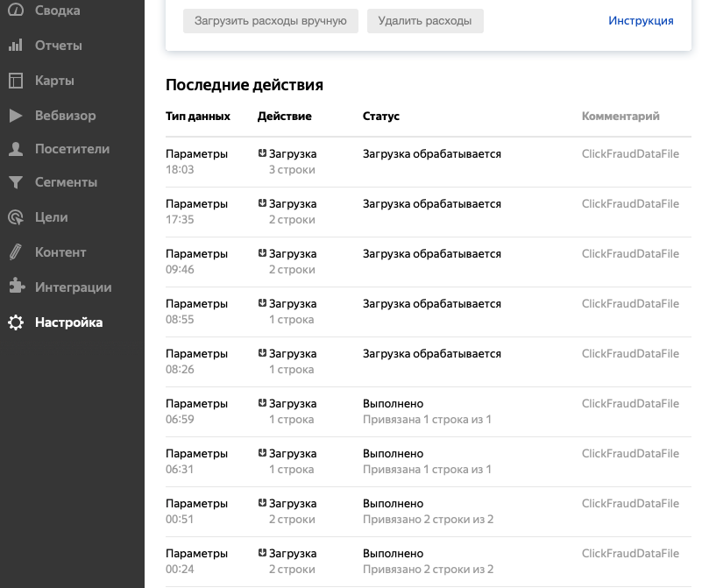Open the Отчеты section in sidebar

pos(59,46)
